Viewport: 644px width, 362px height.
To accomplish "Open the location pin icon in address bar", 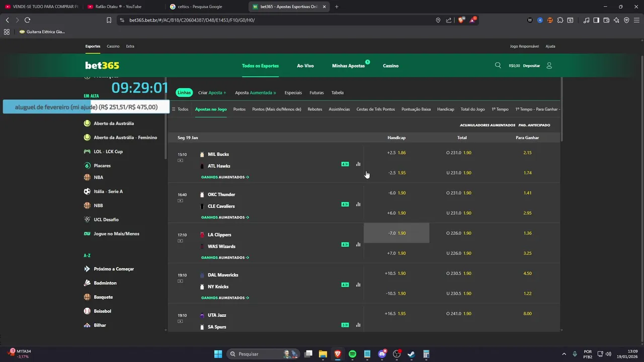I will pos(438,20).
